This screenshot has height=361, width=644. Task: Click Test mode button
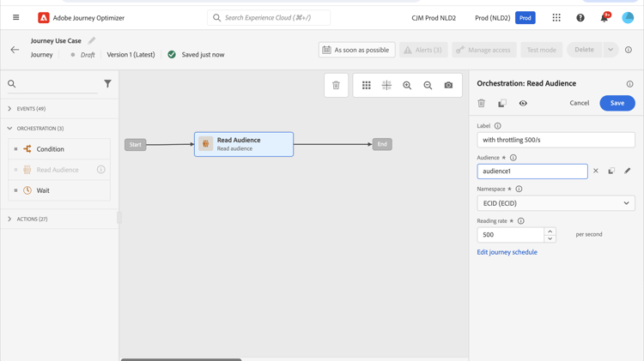coord(541,50)
